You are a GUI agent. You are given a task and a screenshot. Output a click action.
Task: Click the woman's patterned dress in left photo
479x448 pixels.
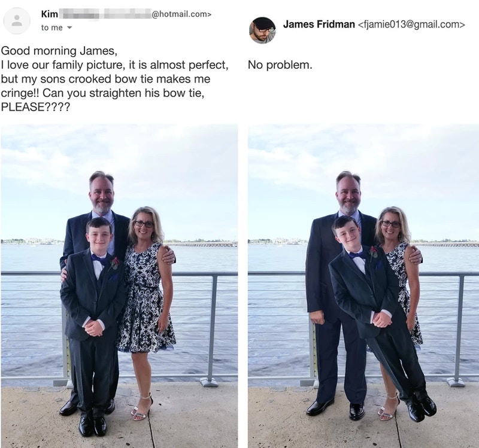(x=145, y=301)
